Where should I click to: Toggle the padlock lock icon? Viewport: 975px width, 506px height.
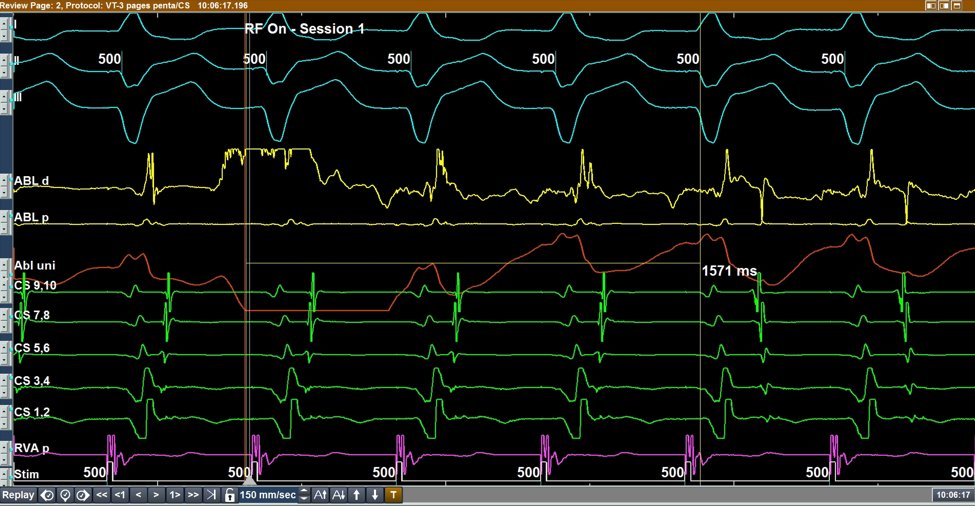(229, 495)
